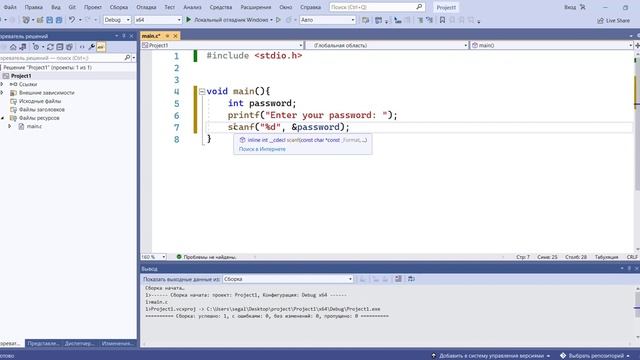Click the Live Share button label
The height and width of the screenshot is (360, 640).
pyautogui.click(x=618, y=20)
